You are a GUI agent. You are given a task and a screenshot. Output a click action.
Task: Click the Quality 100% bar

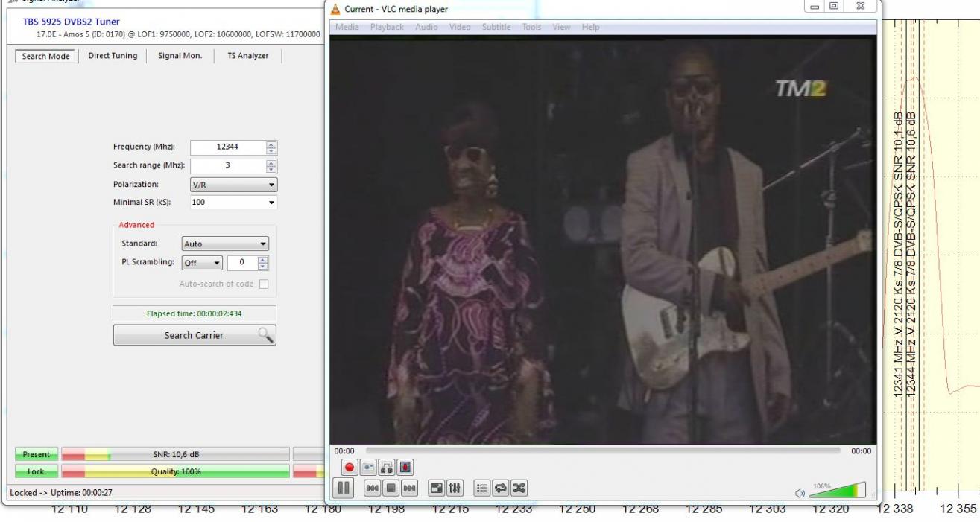point(175,471)
